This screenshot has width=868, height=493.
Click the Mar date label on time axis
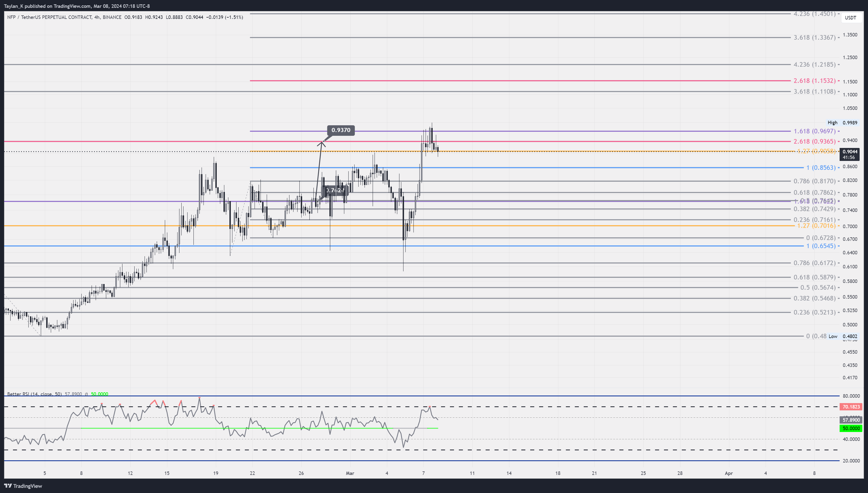click(x=350, y=473)
